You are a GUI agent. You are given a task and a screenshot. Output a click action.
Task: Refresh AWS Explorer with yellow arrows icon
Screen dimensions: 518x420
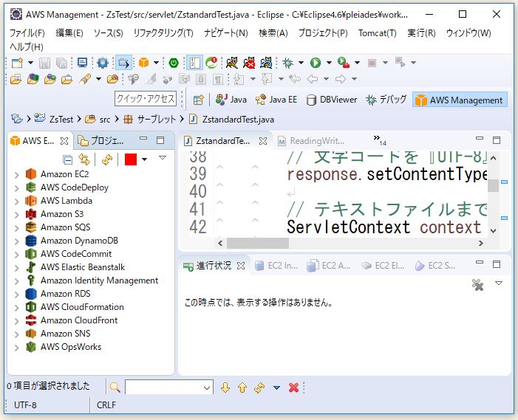pos(107,159)
